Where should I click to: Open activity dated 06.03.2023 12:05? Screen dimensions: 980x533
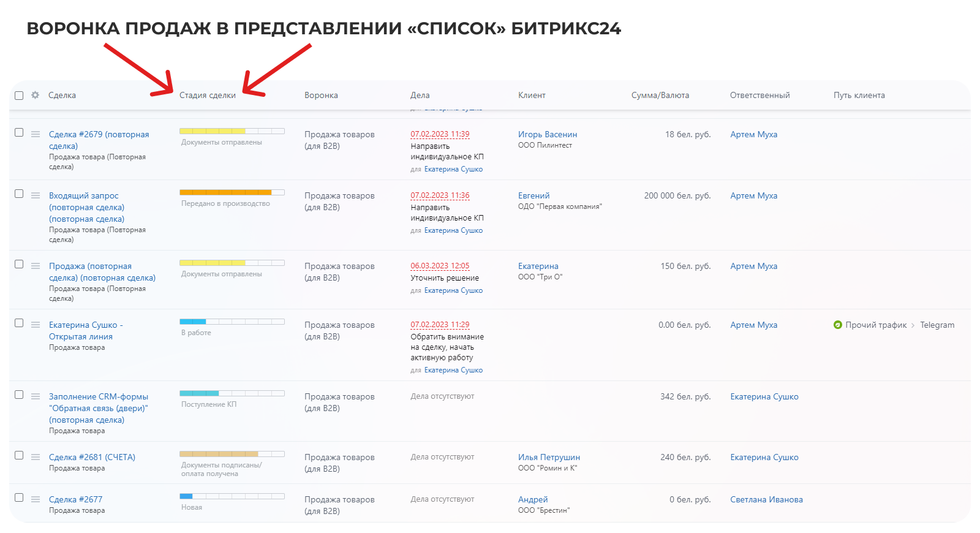pyautogui.click(x=440, y=266)
